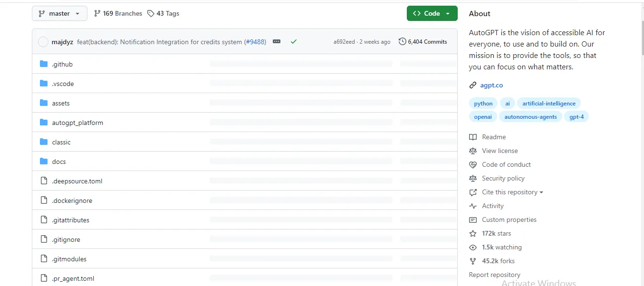644x286 pixels.
Task: Click the .gitignore file icon
Action: pos(44,239)
